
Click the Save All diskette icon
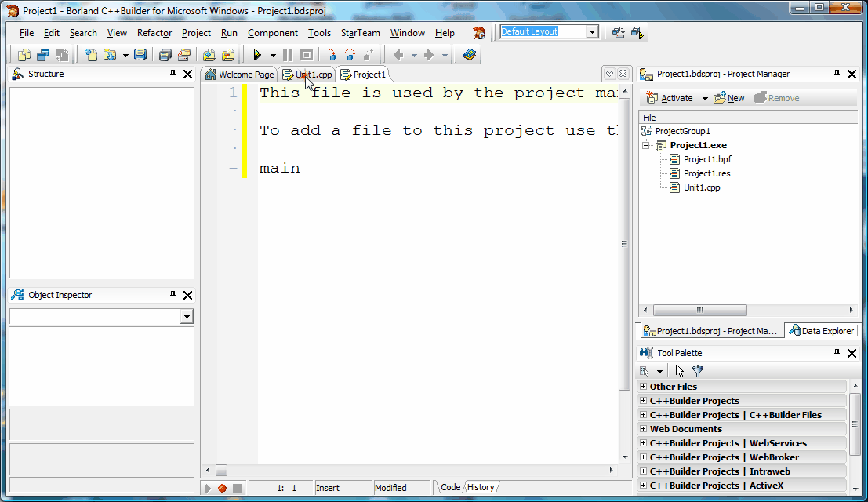(165, 55)
